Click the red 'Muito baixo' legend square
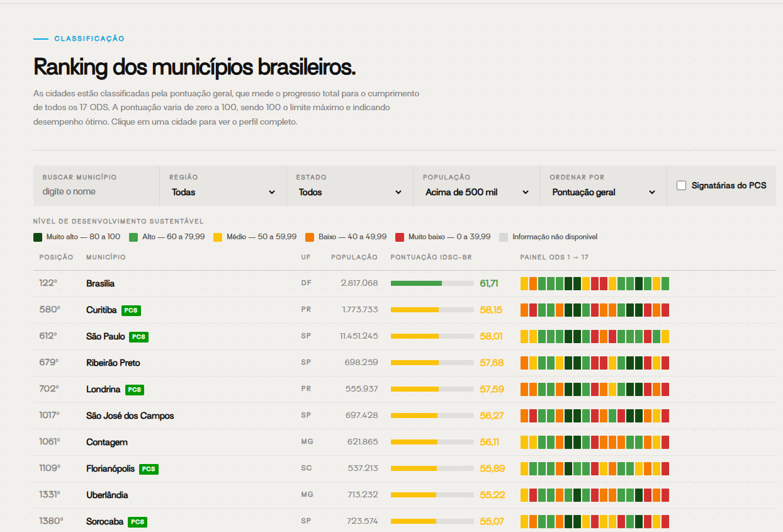The height and width of the screenshot is (532, 783). 399,237
